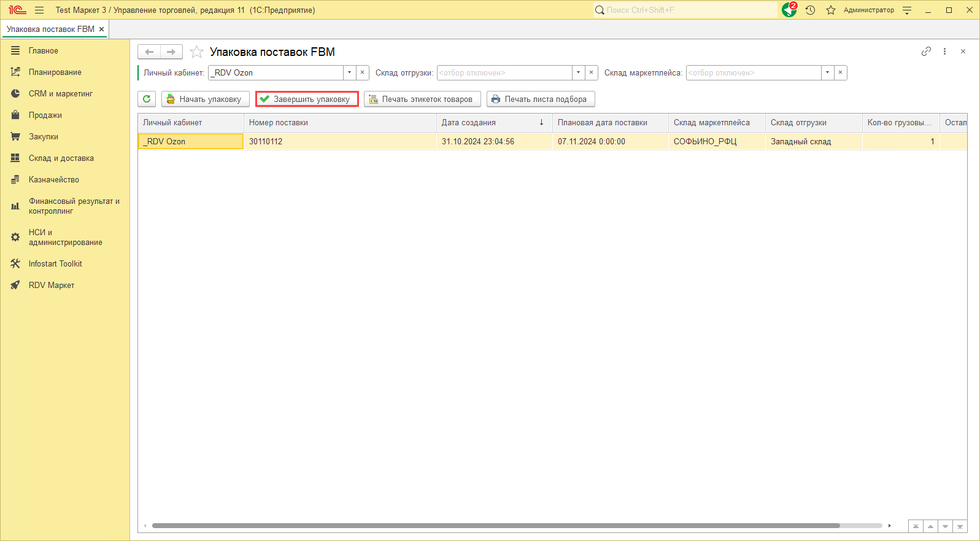Select СОФЬИНО_РФЦ warehouse cell
The width and height of the screenshot is (980, 541).
717,141
